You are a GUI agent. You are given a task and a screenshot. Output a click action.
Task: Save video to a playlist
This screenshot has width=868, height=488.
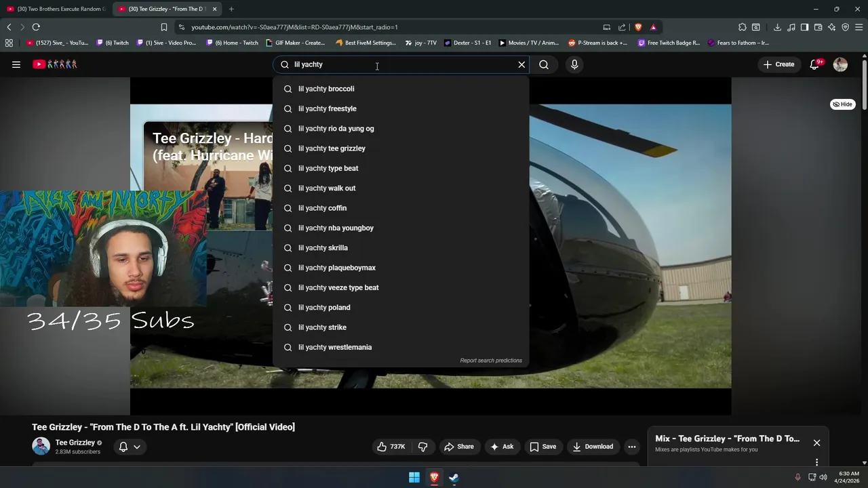tap(543, 447)
